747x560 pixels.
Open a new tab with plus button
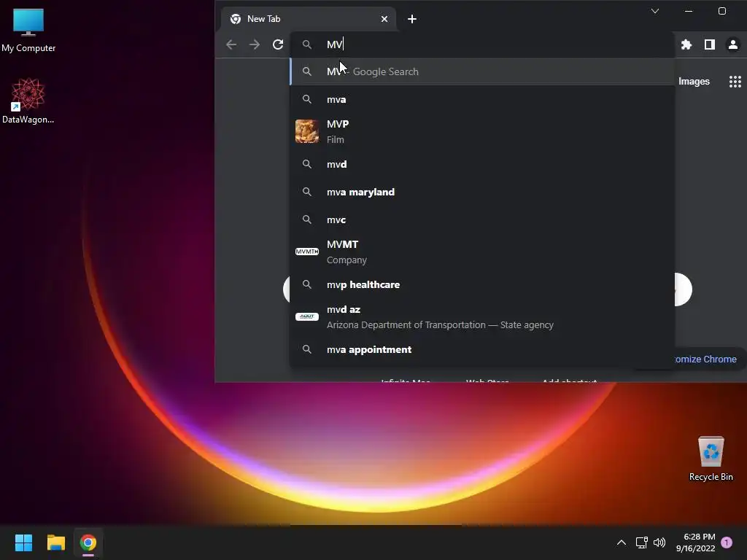(x=412, y=19)
